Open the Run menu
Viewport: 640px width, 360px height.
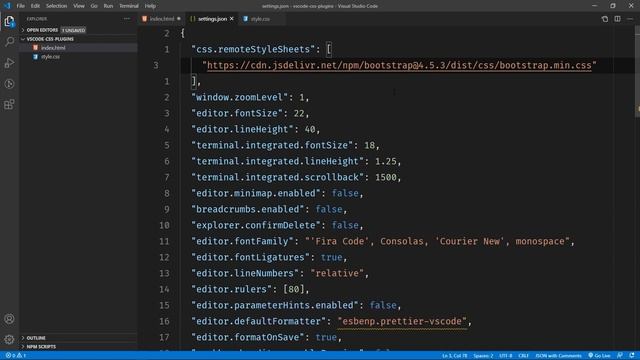108,6
